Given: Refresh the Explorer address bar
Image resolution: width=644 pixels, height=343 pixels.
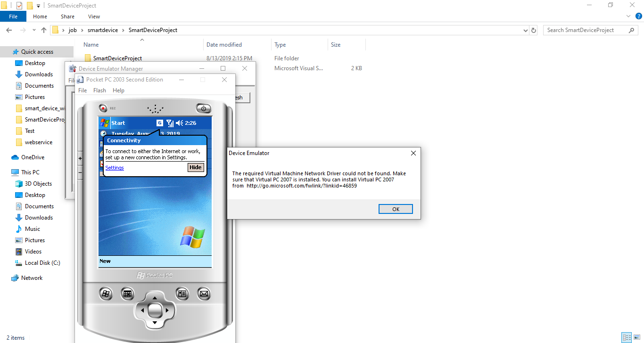Looking at the screenshot, I should [x=534, y=30].
